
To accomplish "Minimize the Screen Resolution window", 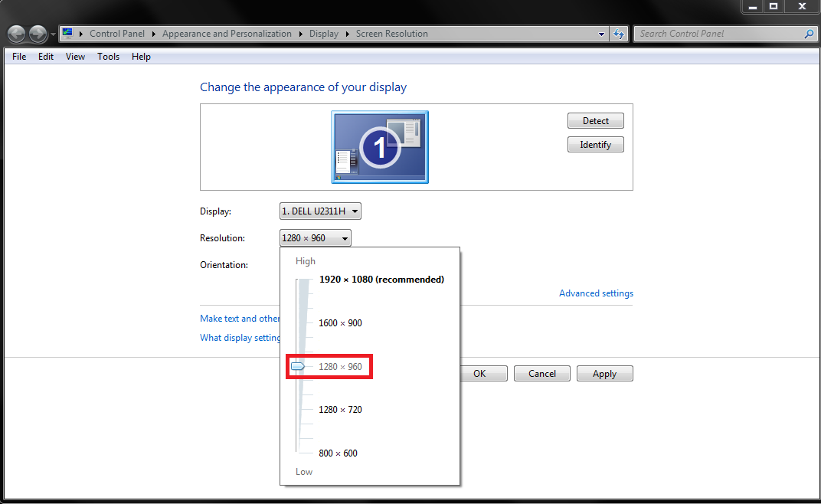I will (x=752, y=6).
